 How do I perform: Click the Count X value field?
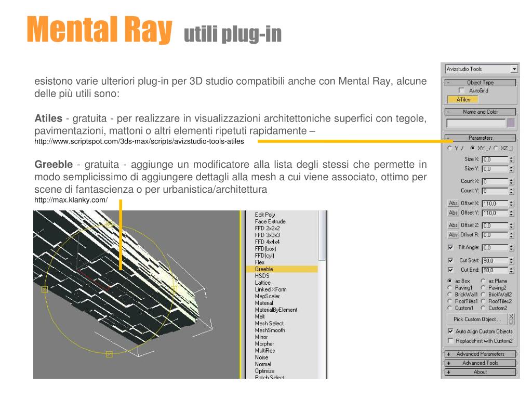click(x=495, y=181)
